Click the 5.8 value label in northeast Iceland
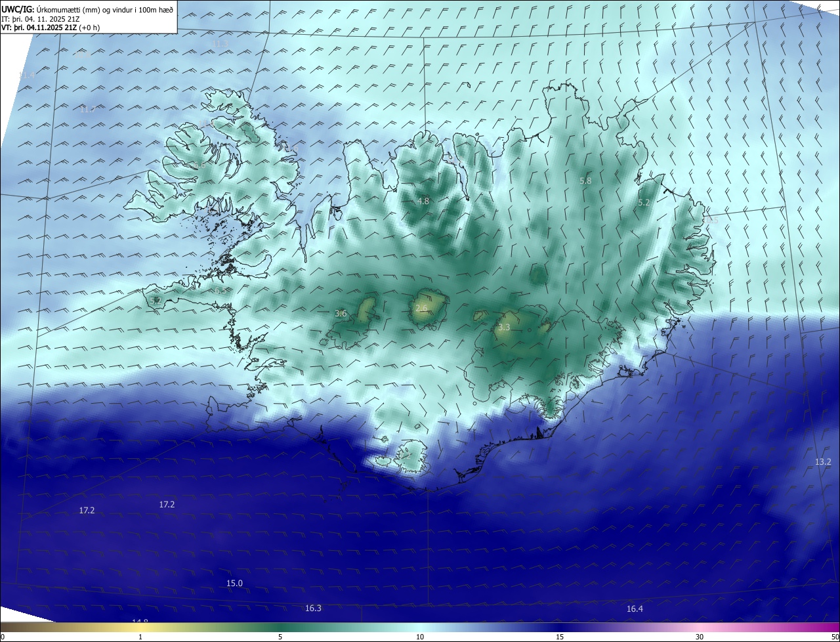The width and height of the screenshot is (840, 642). click(x=585, y=181)
